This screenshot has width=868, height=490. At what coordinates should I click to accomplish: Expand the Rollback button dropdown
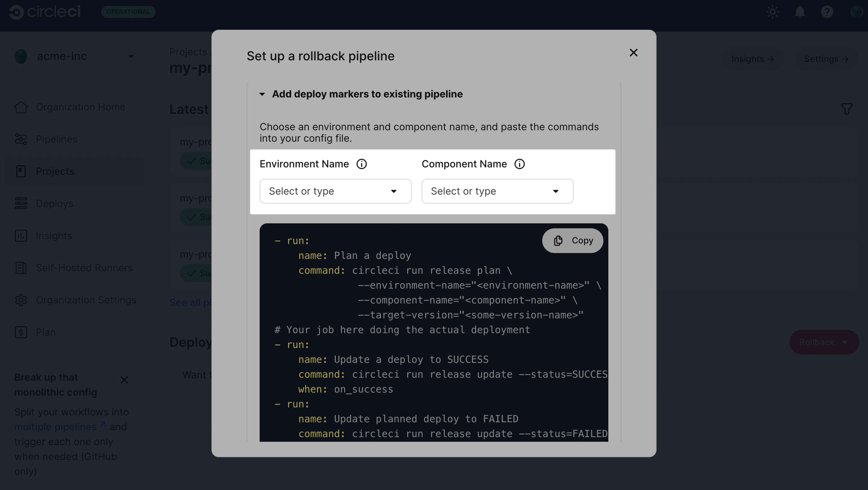(x=844, y=342)
